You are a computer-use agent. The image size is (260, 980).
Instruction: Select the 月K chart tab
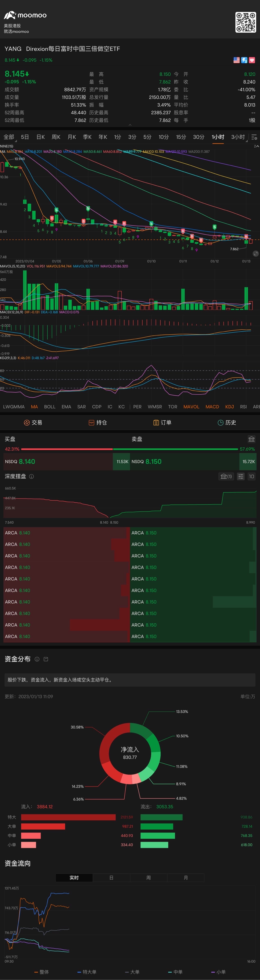click(x=72, y=137)
